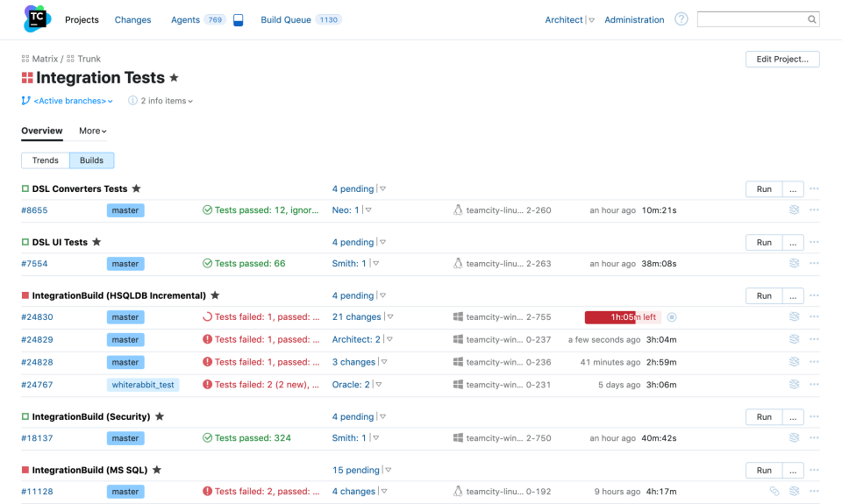Open build #24829 link
Screen dimensions: 842x504
pyautogui.click(x=37, y=340)
